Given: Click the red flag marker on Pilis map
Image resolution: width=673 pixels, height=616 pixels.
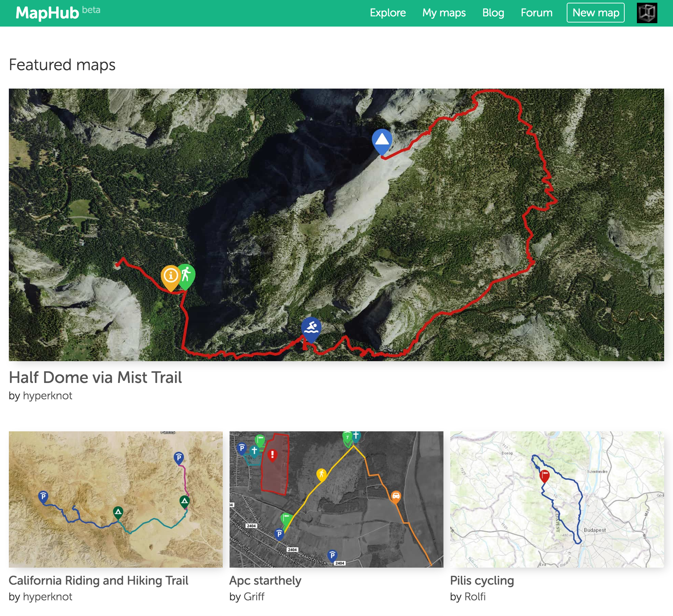Looking at the screenshot, I should coord(545,475).
